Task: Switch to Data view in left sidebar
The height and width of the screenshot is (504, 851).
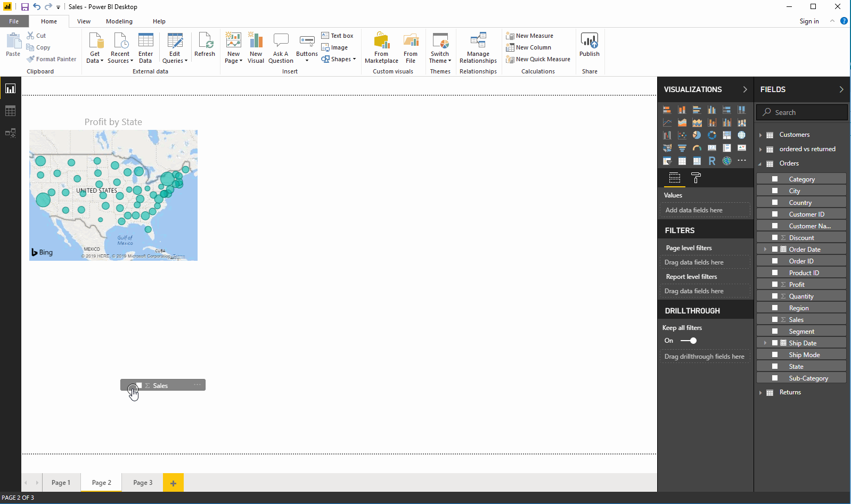Action: coord(10,111)
